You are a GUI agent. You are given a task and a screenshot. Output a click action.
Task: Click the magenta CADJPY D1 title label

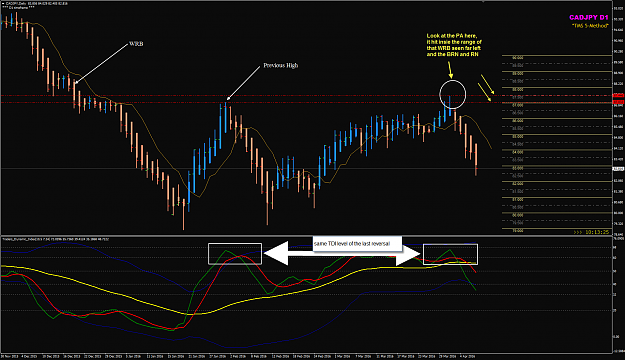tap(589, 18)
